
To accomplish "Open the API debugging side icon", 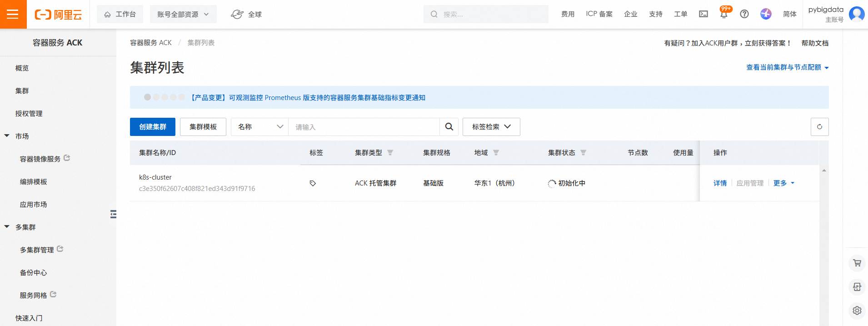I will 857,287.
